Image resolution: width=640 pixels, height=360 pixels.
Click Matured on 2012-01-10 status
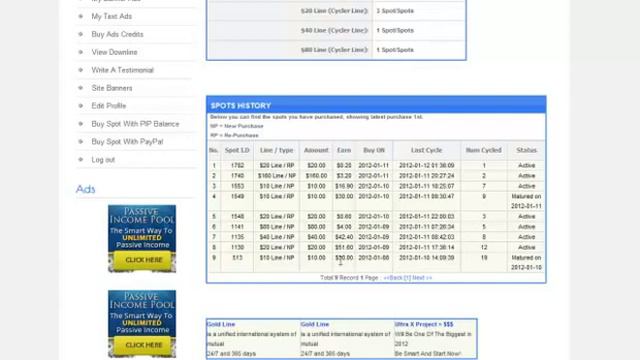click(x=527, y=262)
